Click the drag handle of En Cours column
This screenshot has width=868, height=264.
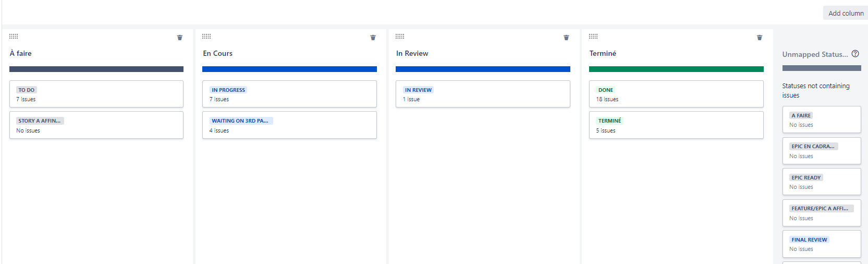[206, 36]
